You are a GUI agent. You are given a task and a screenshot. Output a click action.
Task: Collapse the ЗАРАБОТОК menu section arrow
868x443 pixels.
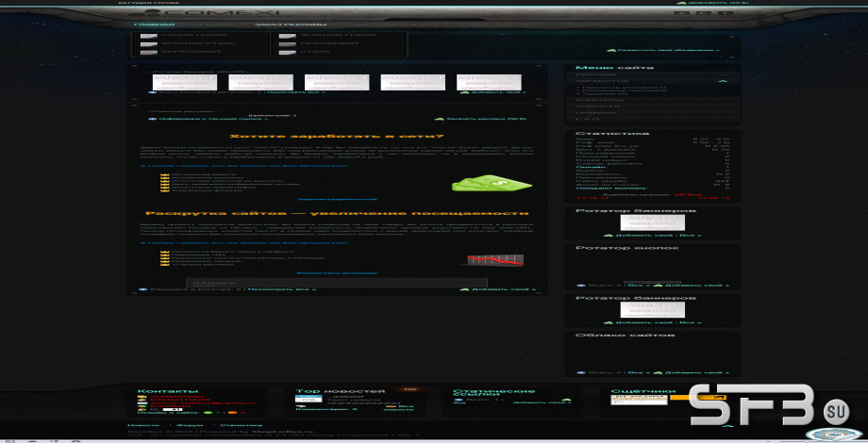coord(722,81)
